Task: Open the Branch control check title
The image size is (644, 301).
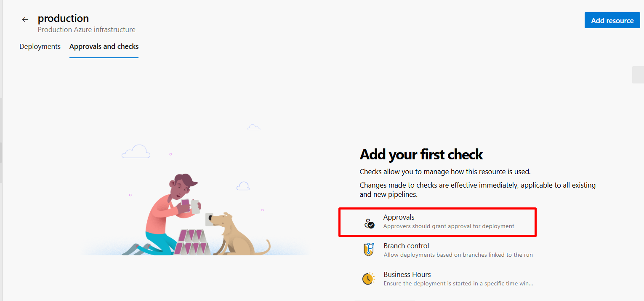Action: click(x=406, y=246)
